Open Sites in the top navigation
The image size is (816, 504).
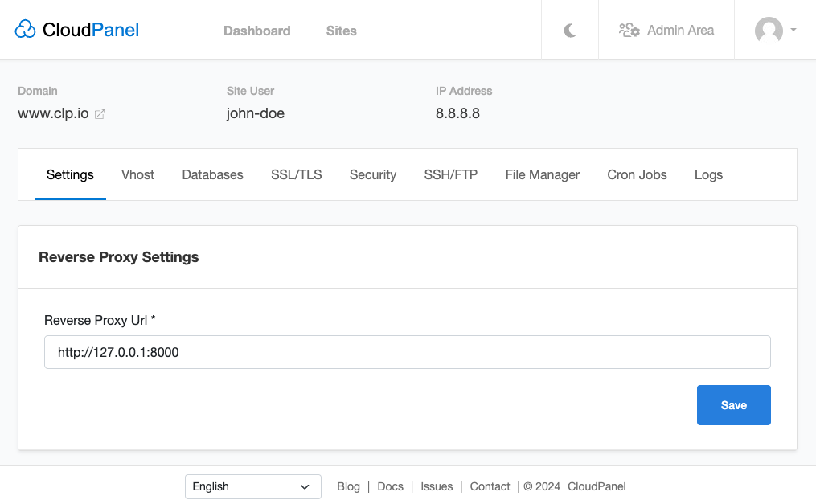(341, 31)
